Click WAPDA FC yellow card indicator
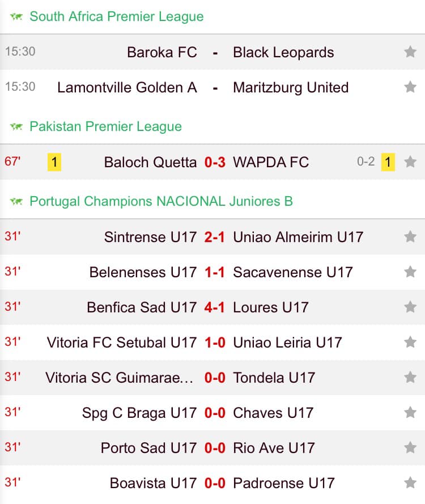This screenshot has width=425, height=504. click(388, 162)
